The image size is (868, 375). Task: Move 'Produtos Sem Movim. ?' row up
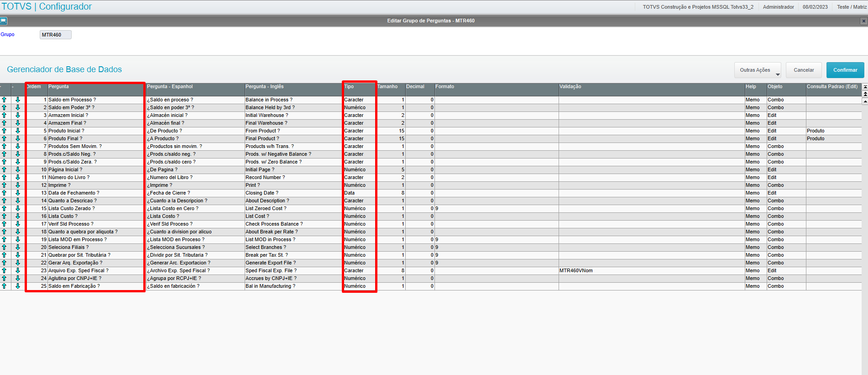[4, 146]
